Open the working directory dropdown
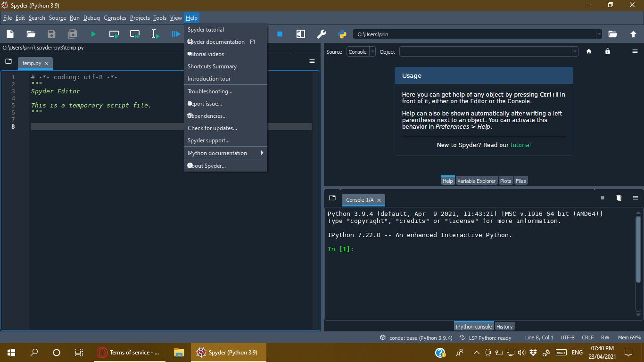This screenshot has width=644, height=362. 599,34
